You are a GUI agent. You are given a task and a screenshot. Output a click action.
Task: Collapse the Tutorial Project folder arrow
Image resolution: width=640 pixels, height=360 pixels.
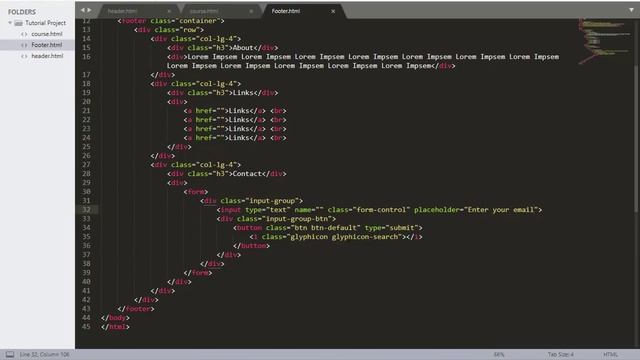pos(10,23)
